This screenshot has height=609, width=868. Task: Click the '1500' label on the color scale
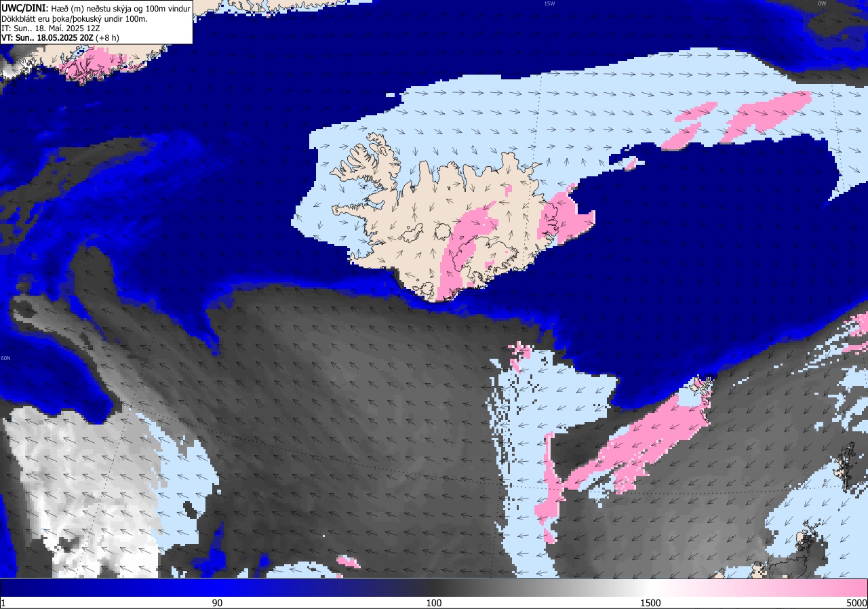[x=650, y=603]
